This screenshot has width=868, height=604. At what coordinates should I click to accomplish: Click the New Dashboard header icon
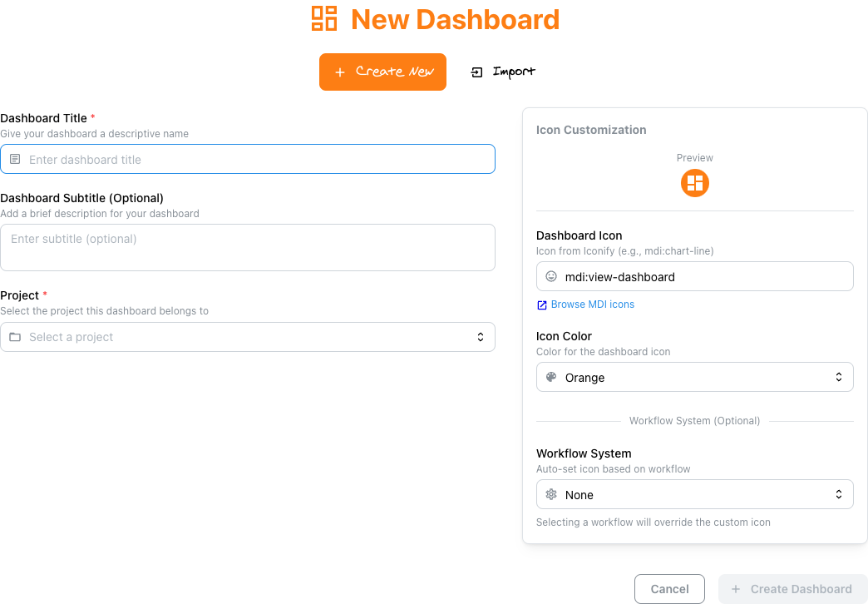324,18
